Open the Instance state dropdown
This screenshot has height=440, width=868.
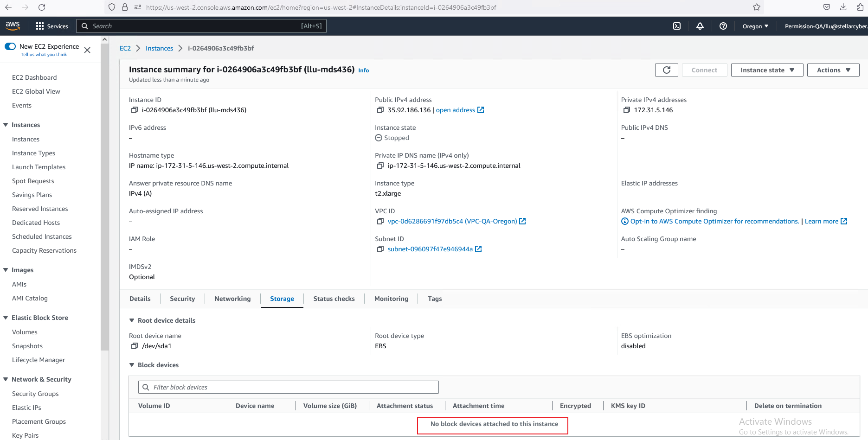(767, 70)
